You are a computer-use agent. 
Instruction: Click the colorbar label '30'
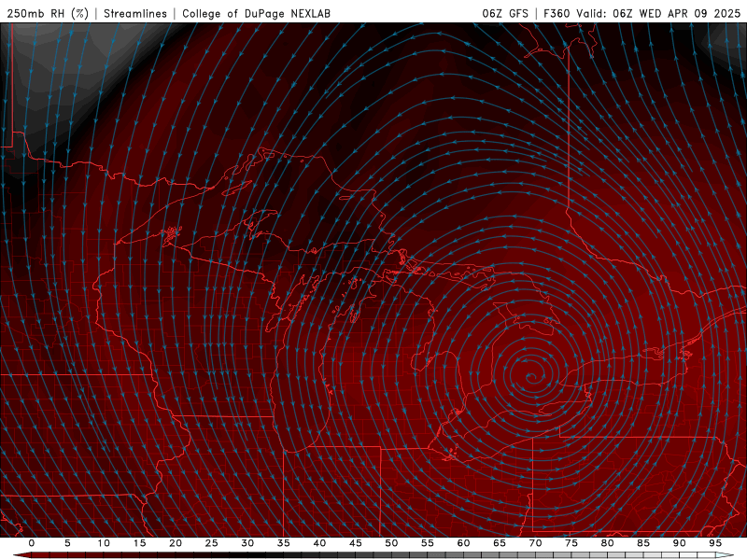coord(247,543)
